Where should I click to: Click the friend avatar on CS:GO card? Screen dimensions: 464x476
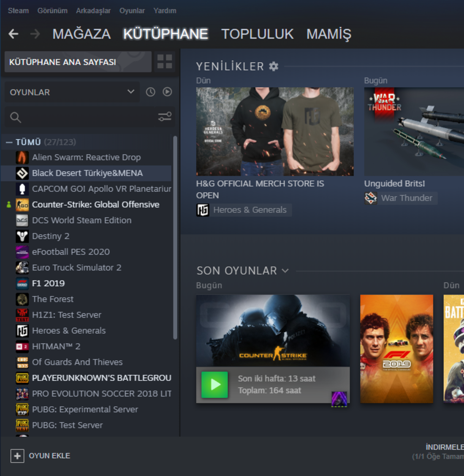tap(339, 399)
